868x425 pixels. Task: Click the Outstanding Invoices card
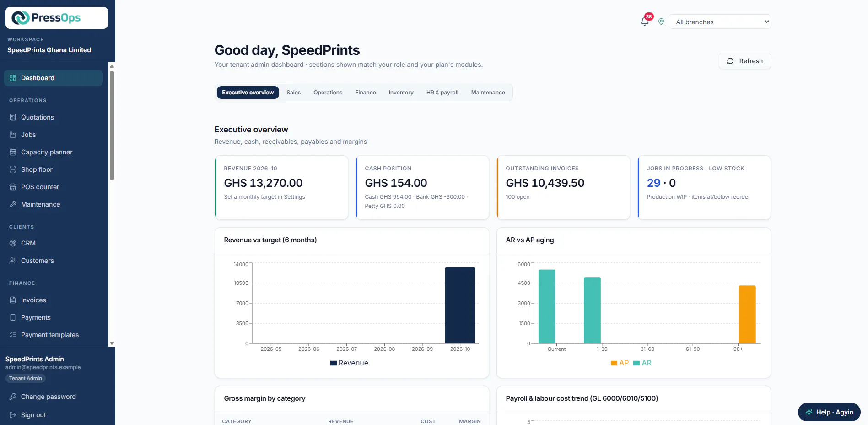pos(563,188)
